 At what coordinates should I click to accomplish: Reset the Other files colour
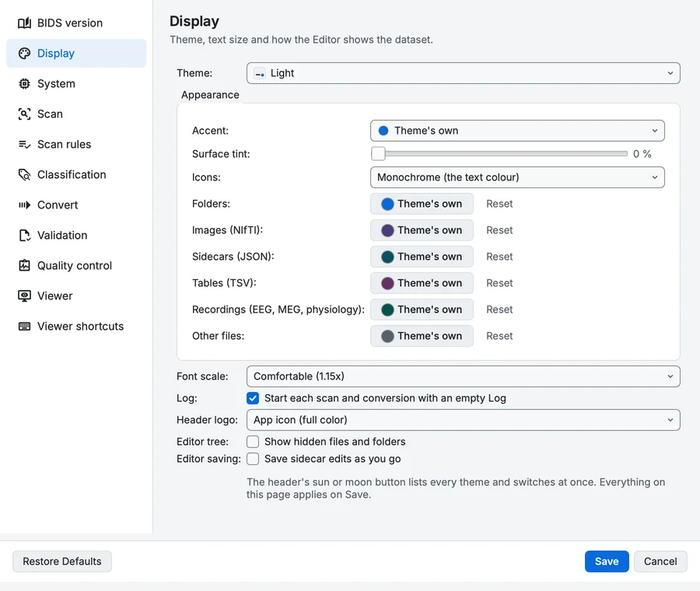coord(499,336)
